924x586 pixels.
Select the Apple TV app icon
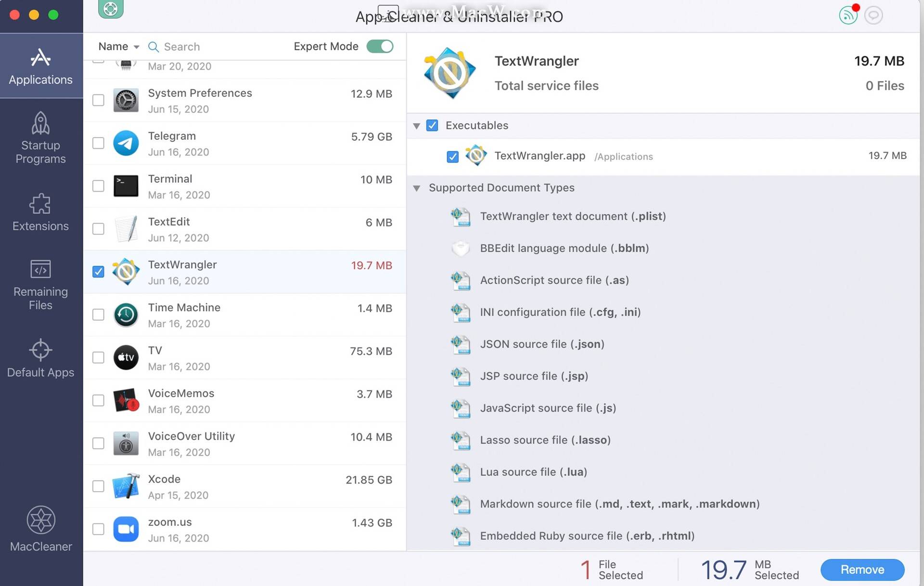click(x=126, y=357)
